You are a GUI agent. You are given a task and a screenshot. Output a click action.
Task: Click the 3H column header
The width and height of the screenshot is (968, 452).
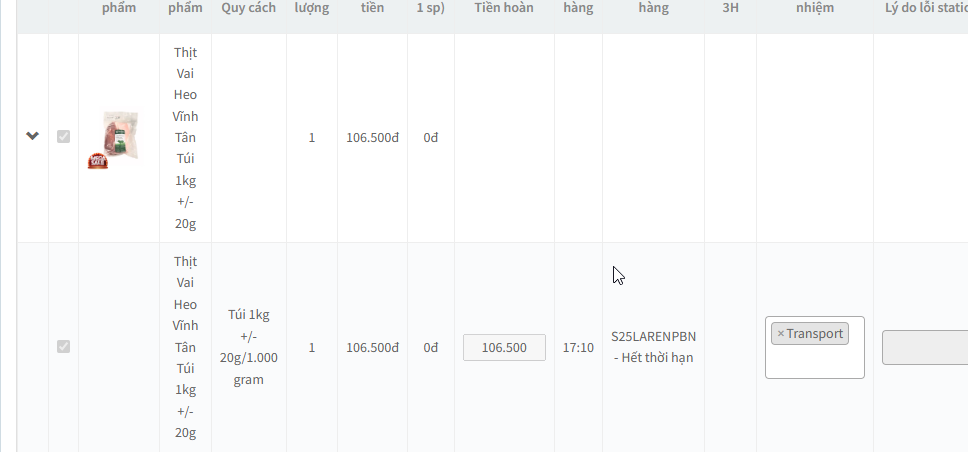(730, 8)
